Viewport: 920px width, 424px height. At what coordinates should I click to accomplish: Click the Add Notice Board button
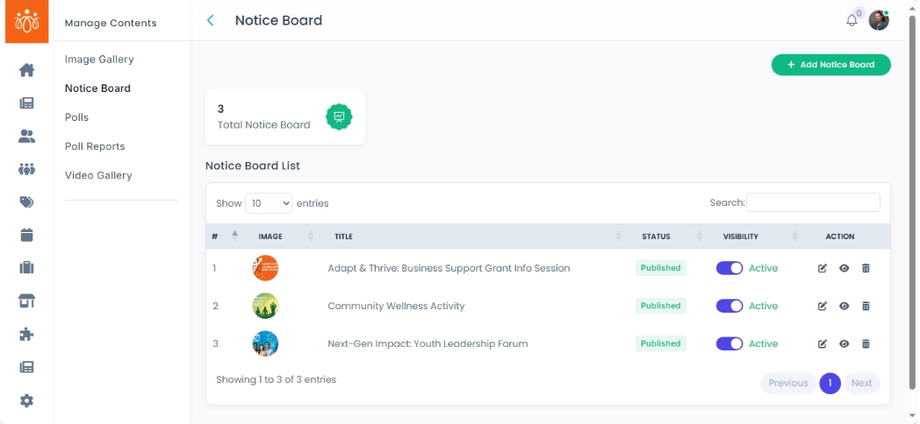pyautogui.click(x=831, y=65)
